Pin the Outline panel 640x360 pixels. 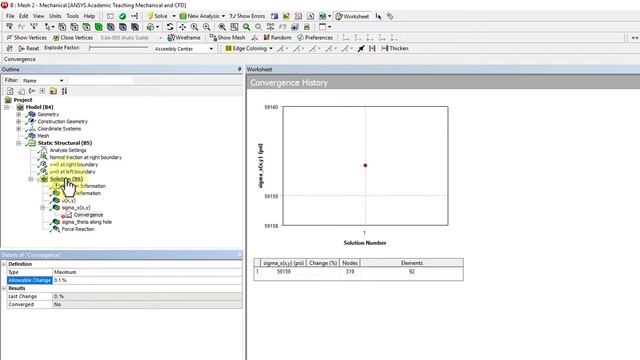click(240, 69)
